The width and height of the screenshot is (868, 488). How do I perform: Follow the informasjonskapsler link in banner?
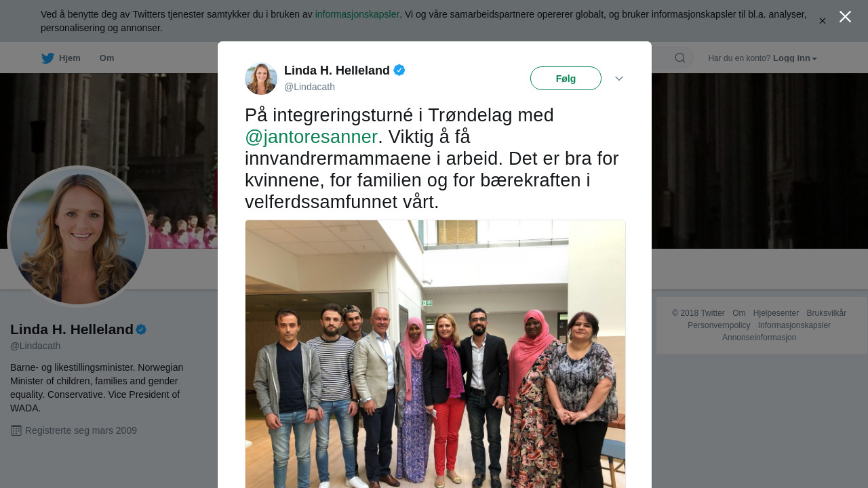(357, 14)
